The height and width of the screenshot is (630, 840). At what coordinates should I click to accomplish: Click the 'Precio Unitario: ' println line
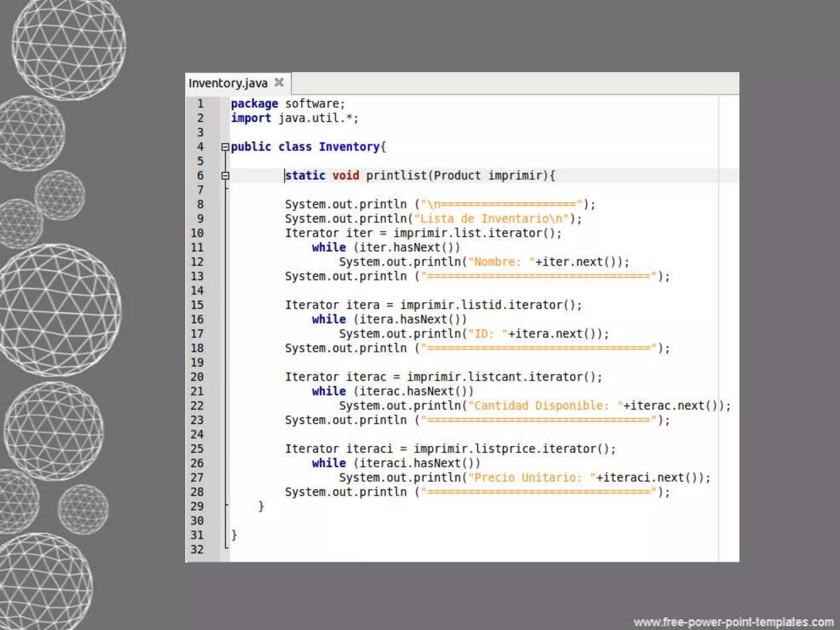pyautogui.click(x=525, y=477)
